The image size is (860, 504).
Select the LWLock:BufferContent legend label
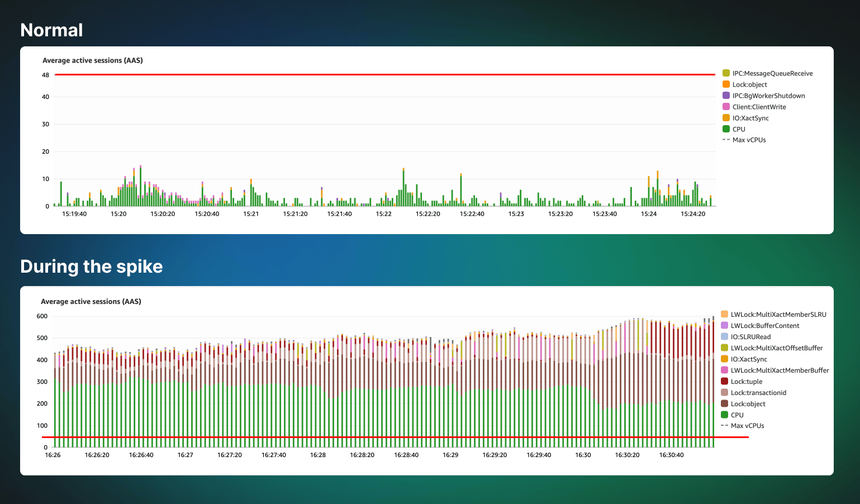(765, 326)
